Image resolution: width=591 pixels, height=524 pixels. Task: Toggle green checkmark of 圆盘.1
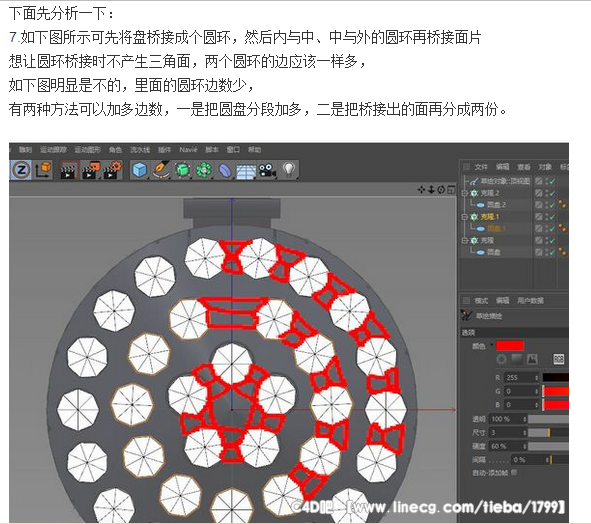553,229
